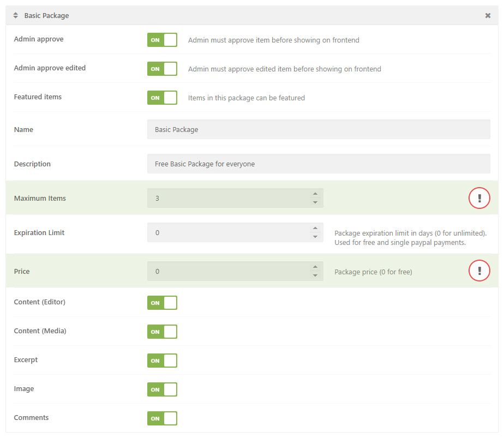504x438 pixels.
Task: Increase Price with up arrow
Action: coord(315,267)
